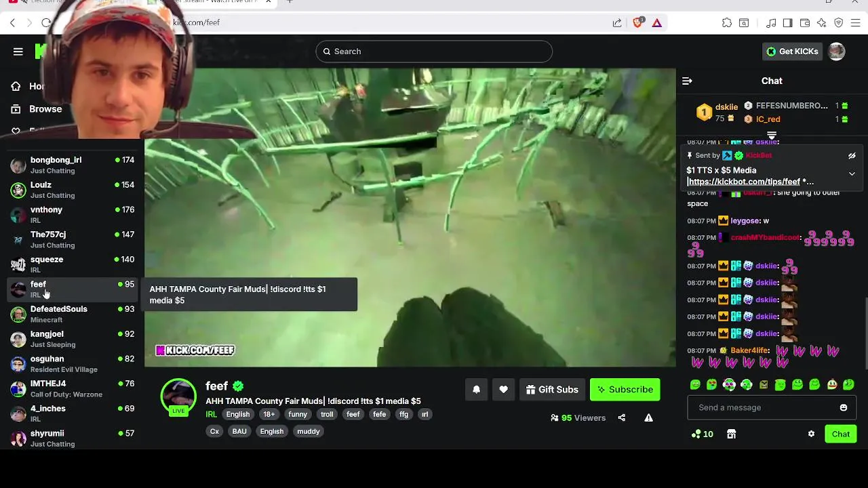
Task: Click the share page icon in address bar
Action: click(x=617, y=23)
